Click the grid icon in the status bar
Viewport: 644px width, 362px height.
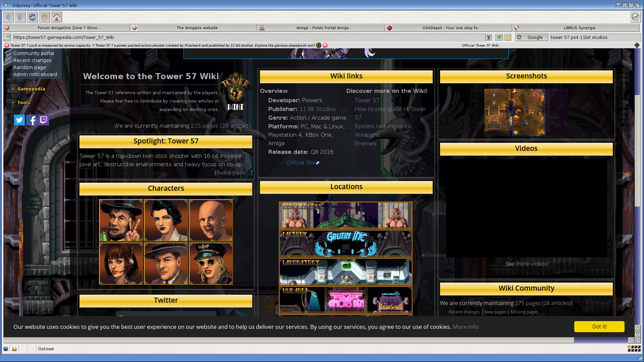click(634, 349)
